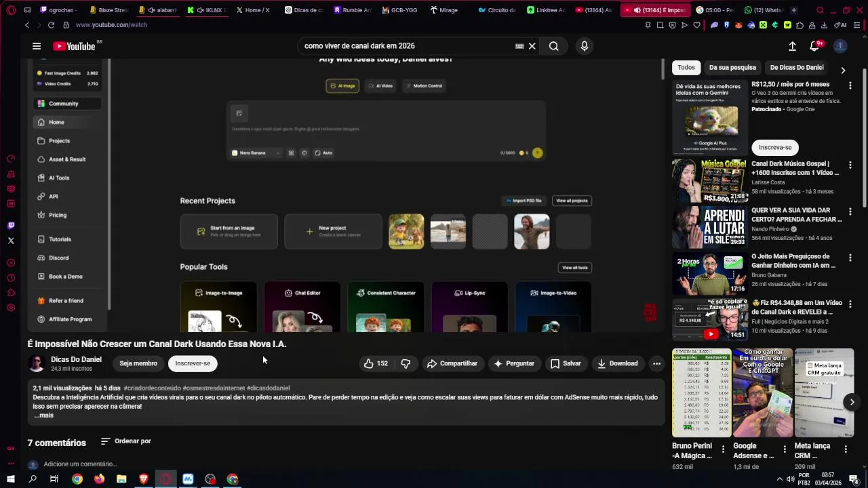Open Opera sidebar Twitch icon
The width and height of the screenshot is (868, 488).
(x=11, y=226)
